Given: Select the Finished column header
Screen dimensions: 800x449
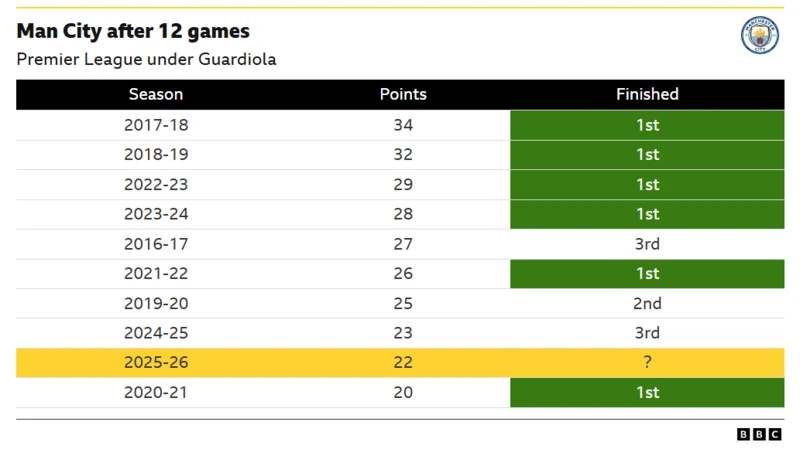Looking at the screenshot, I should pyautogui.click(x=647, y=94).
